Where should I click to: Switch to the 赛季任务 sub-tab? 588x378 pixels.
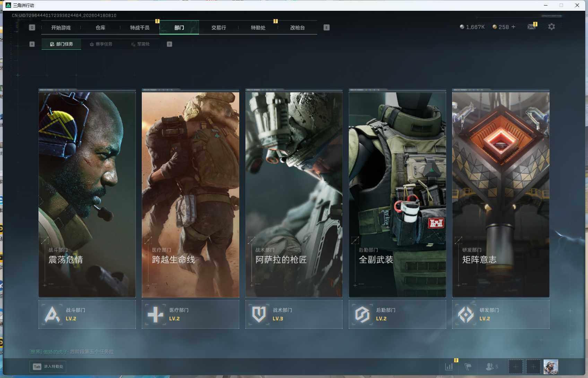click(x=101, y=44)
